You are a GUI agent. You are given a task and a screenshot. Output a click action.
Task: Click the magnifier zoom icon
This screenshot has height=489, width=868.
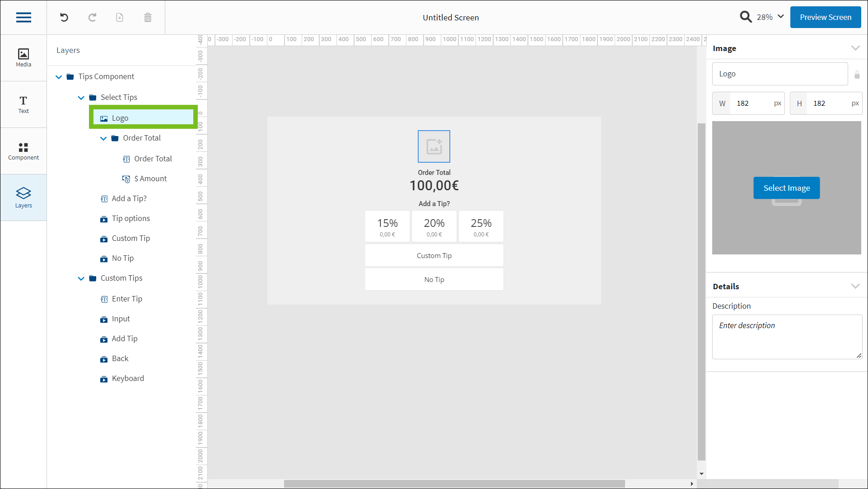pyautogui.click(x=746, y=17)
